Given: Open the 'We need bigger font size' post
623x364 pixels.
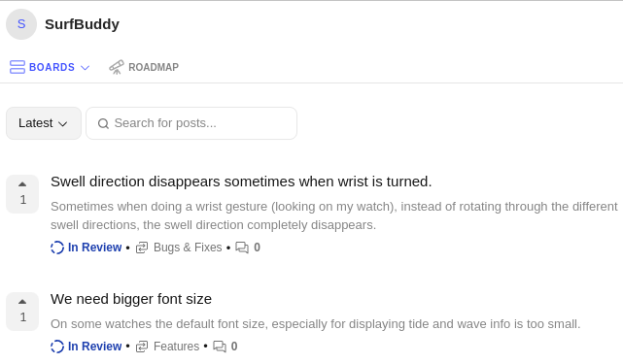Looking at the screenshot, I should pos(131,299).
